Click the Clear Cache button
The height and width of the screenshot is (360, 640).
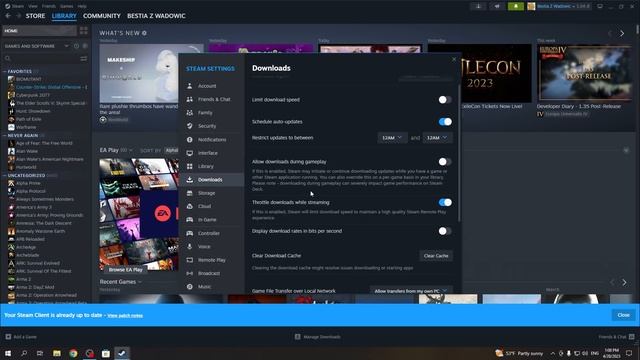point(436,256)
